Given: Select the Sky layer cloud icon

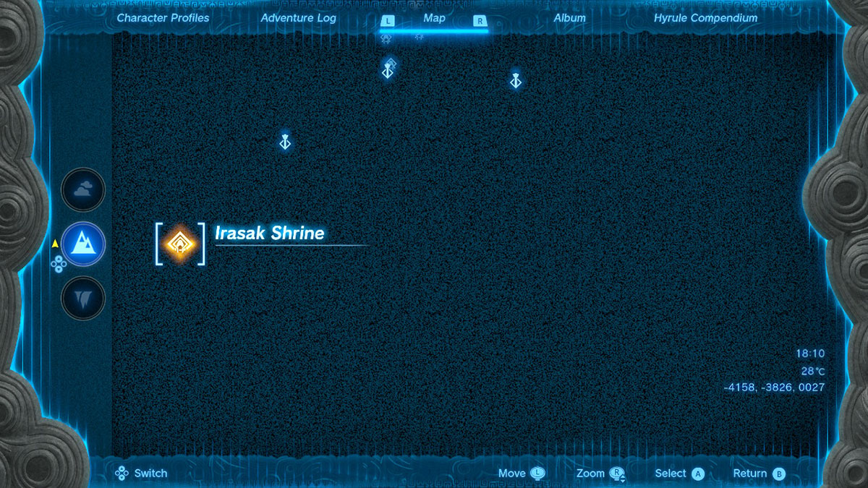Looking at the screenshot, I should [x=83, y=189].
